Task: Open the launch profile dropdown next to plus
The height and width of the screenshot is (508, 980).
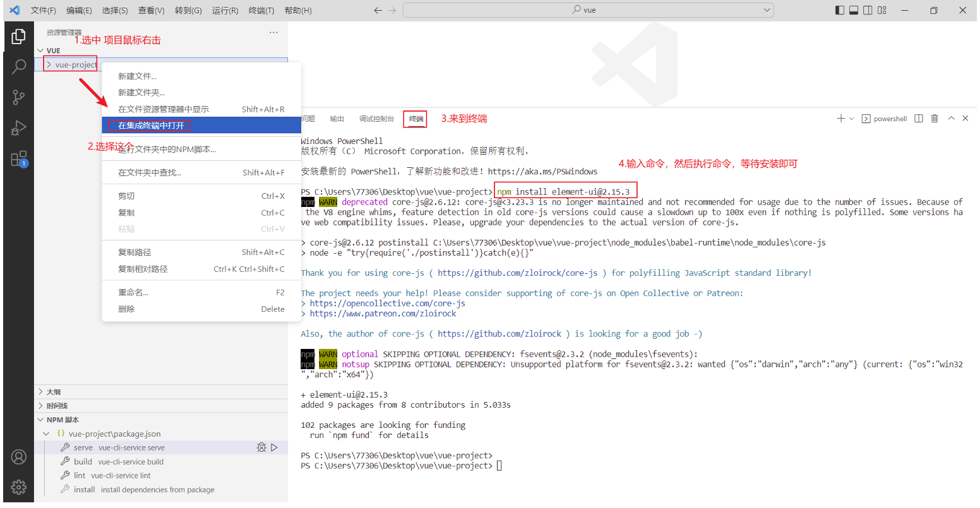Action: pyautogui.click(x=851, y=119)
